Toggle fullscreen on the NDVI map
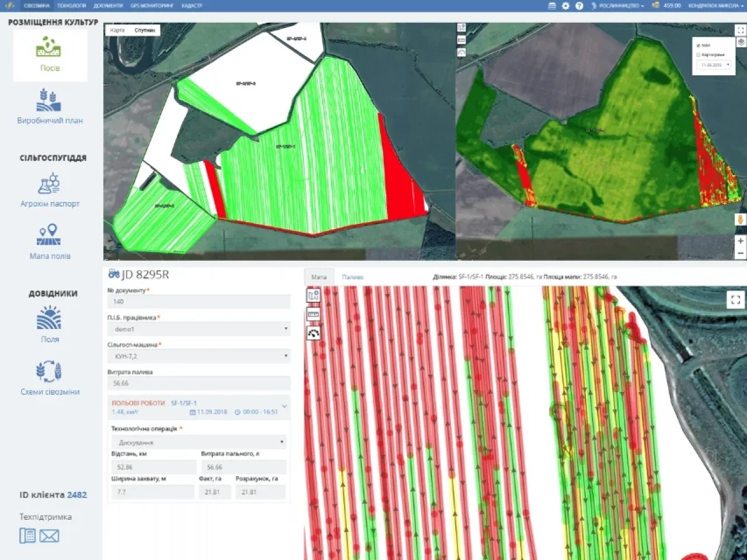 (x=740, y=30)
